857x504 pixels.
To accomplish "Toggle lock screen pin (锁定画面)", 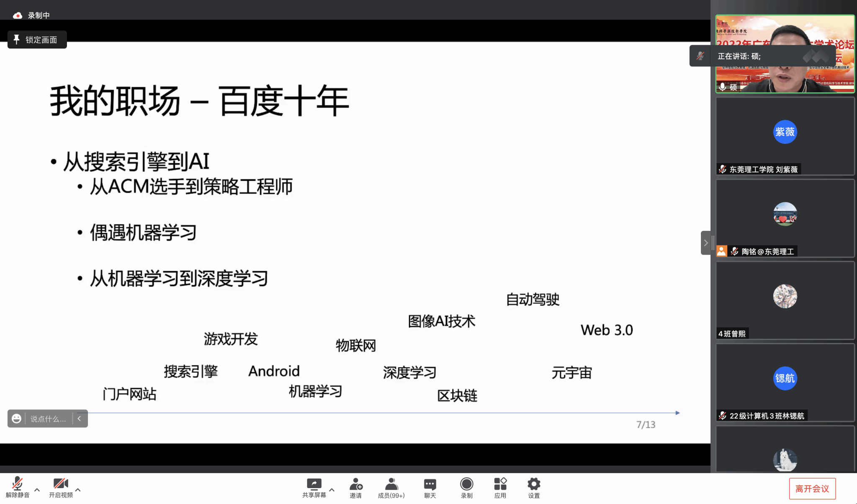I will click(x=37, y=40).
